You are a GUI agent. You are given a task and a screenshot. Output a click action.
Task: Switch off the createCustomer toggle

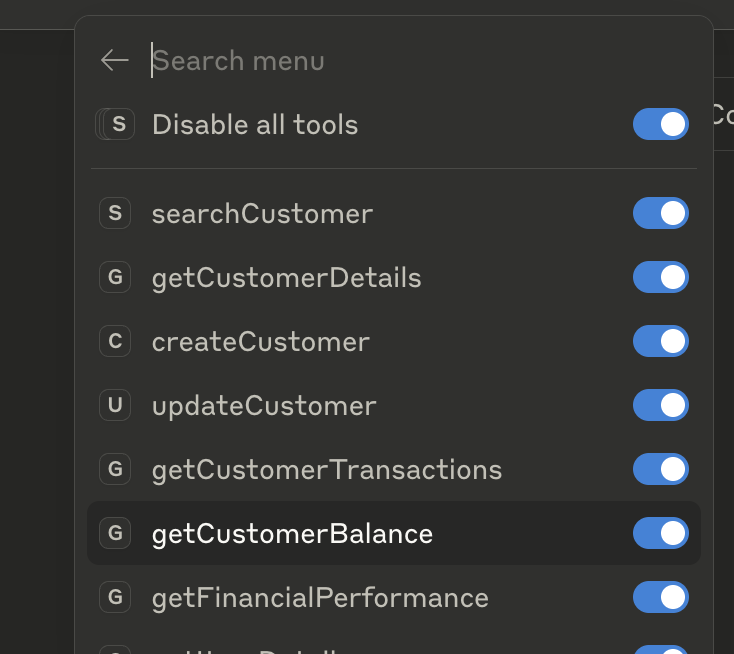(x=660, y=341)
